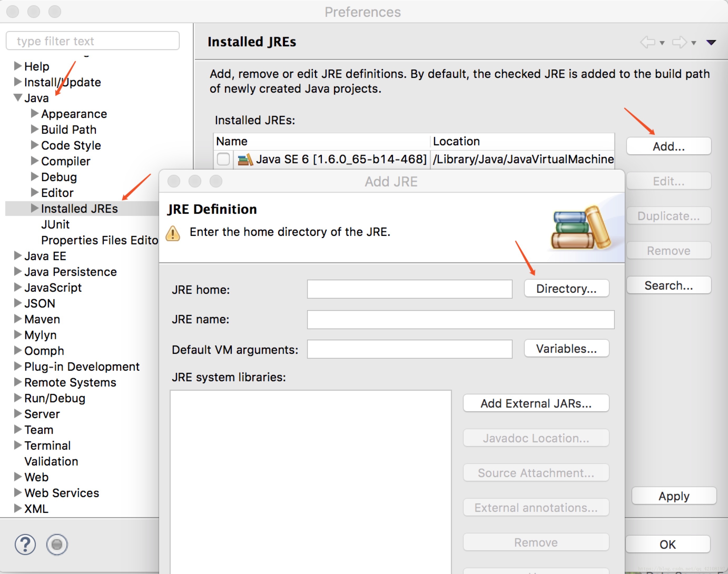Open back history dropdown arrow
Viewport: 728px width, 574px height.
(662, 43)
